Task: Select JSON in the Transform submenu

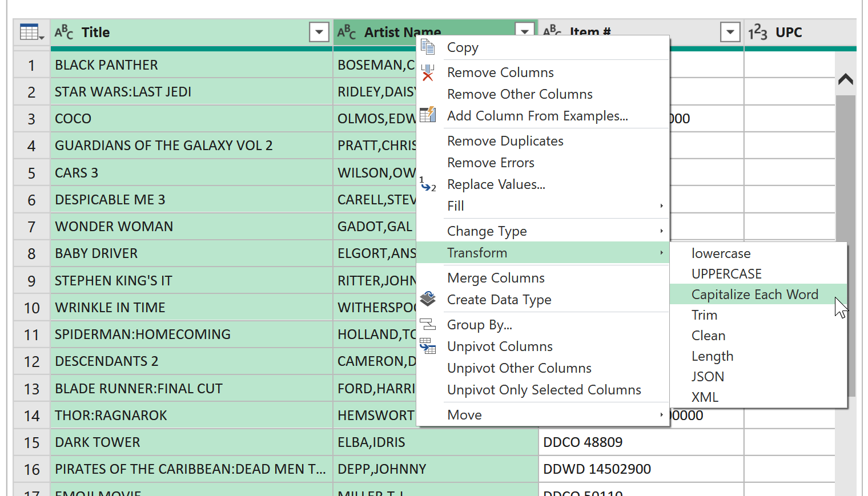Action: (x=758, y=377)
